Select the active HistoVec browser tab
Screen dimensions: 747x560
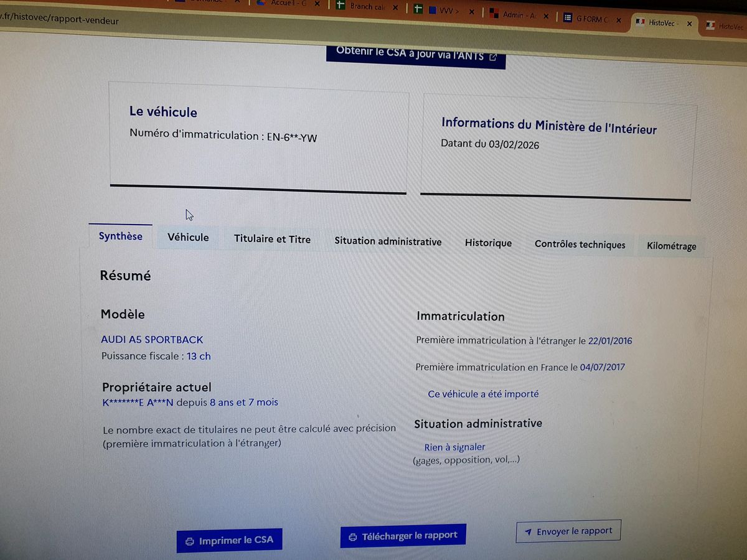pyautogui.click(x=663, y=24)
